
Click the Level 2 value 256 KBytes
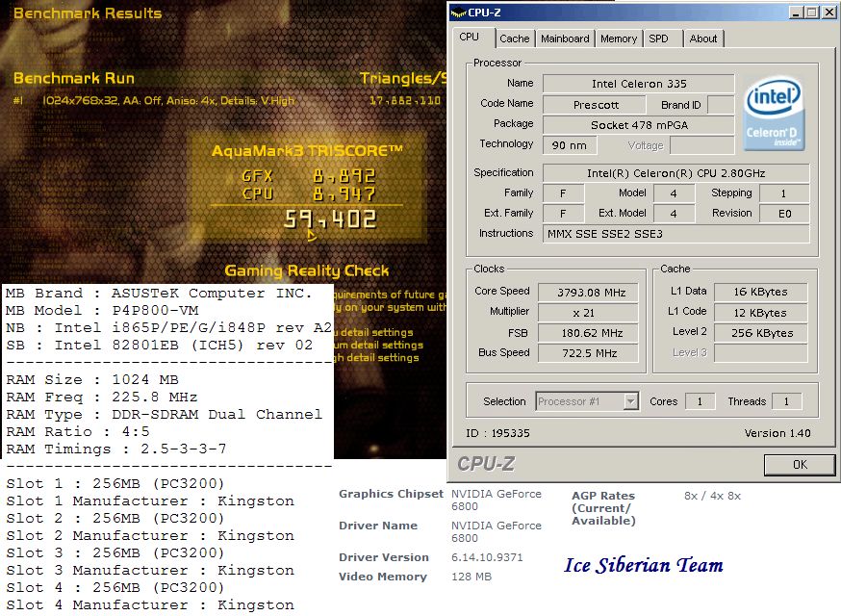pos(760,333)
